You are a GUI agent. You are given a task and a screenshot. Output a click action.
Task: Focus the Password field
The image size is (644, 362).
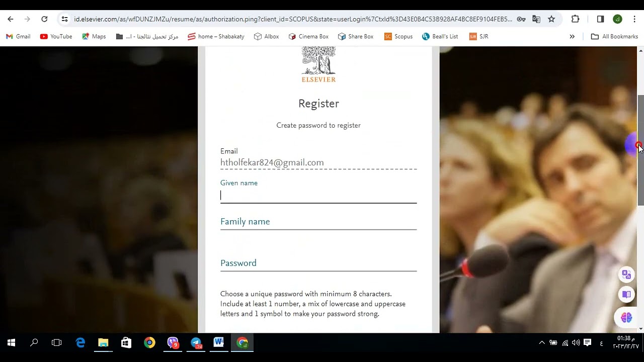(318, 263)
